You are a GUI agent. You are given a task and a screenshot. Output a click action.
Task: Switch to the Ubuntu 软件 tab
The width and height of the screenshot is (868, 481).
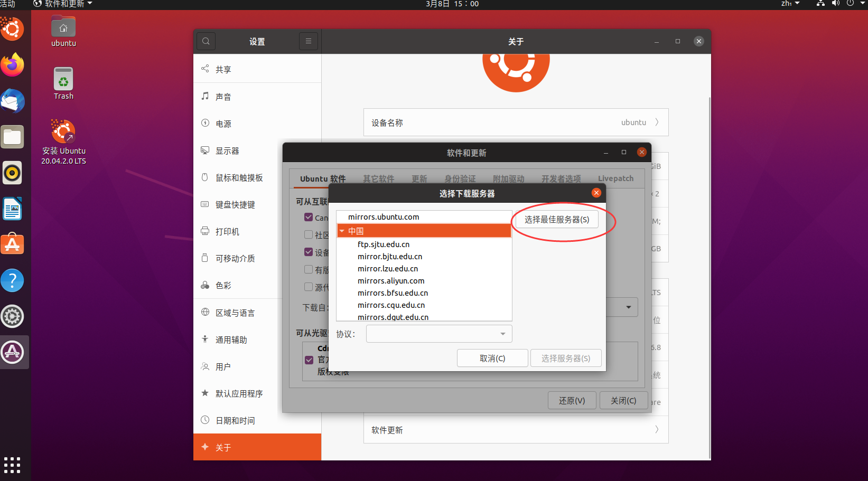[323, 178]
